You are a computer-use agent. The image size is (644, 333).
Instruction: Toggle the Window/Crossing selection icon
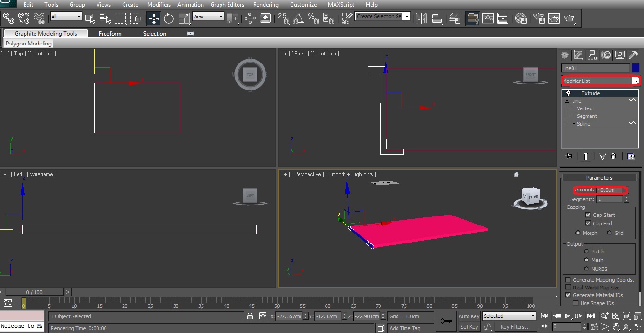point(136,18)
